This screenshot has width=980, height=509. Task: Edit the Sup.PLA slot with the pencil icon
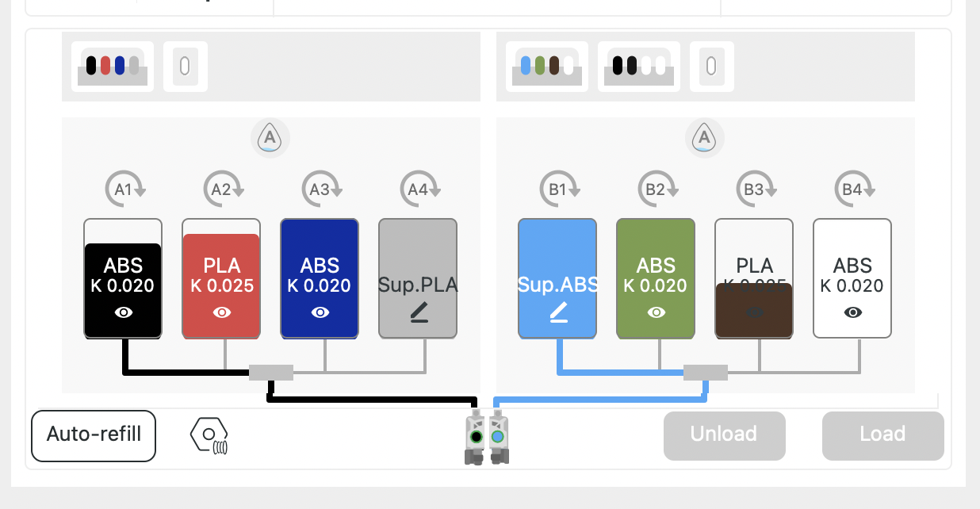click(419, 314)
